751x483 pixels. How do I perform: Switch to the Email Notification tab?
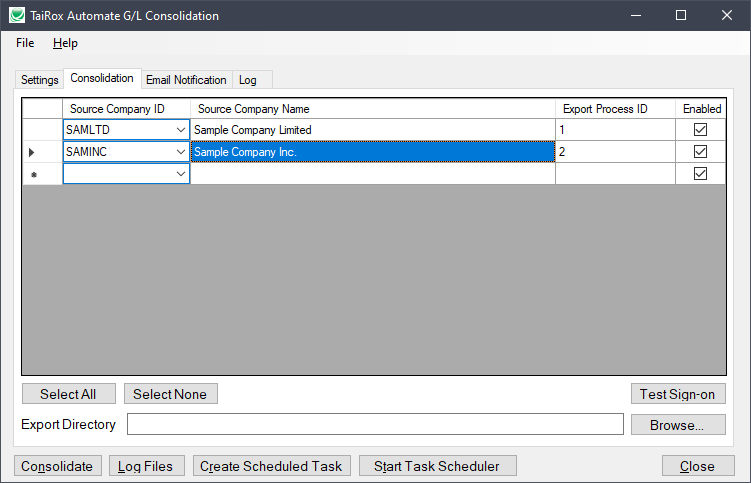tap(186, 80)
